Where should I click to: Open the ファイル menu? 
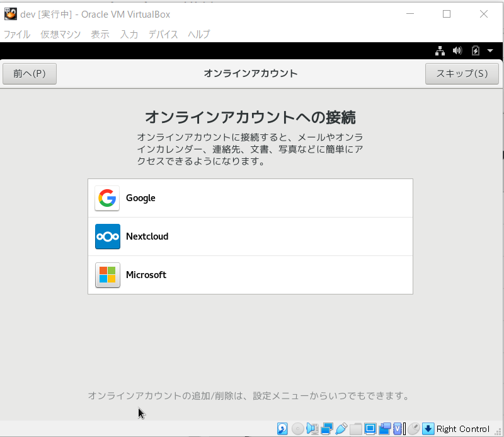[x=17, y=34]
